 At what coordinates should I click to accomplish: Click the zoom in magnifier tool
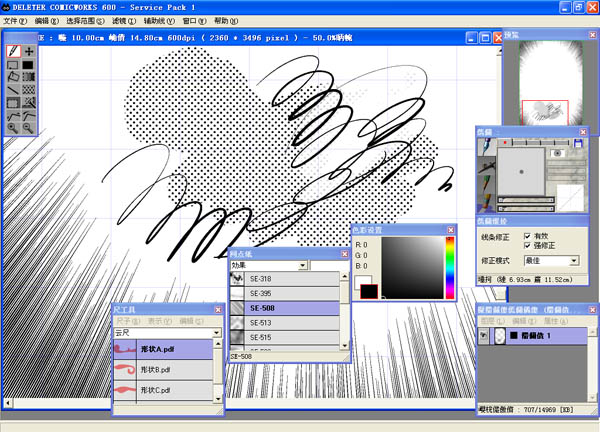click(13, 128)
